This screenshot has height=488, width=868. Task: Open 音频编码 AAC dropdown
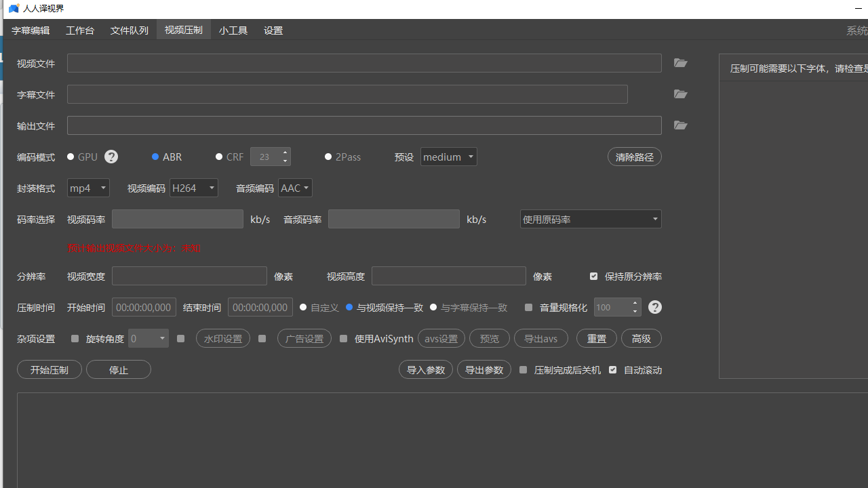point(295,188)
